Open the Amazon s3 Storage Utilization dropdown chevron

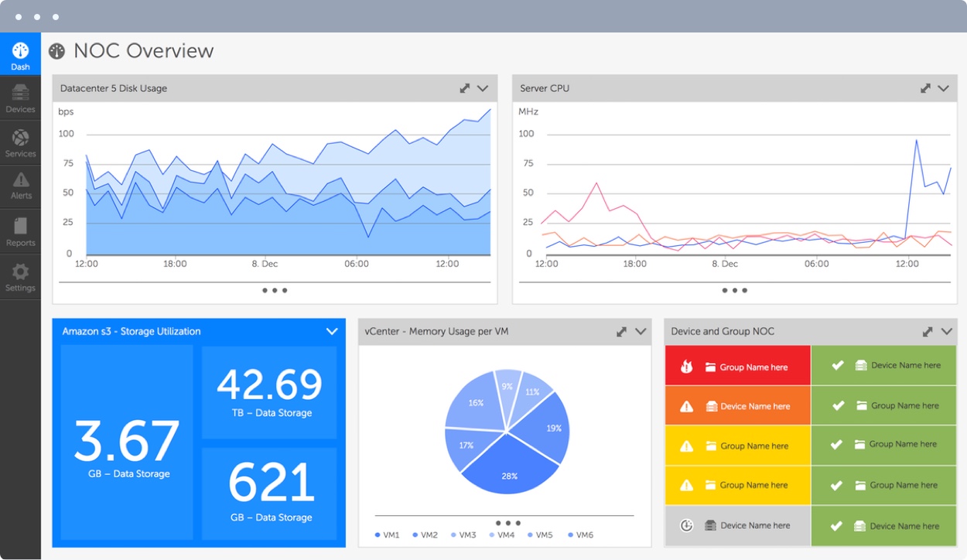pos(332,331)
